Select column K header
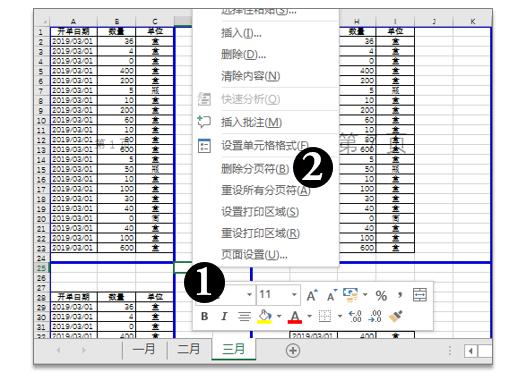Screen dimensions: 528x378 472,21
